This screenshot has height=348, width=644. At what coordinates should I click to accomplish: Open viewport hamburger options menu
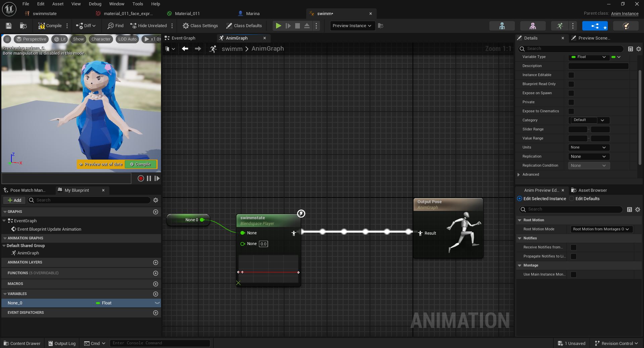click(x=7, y=39)
